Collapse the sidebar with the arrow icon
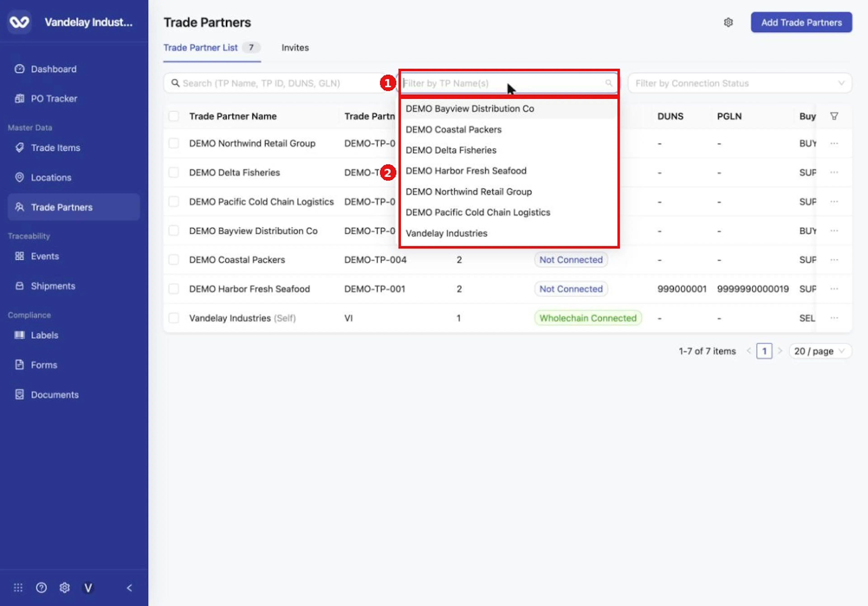The width and height of the screenshot is (868, 606). point(129,587)
